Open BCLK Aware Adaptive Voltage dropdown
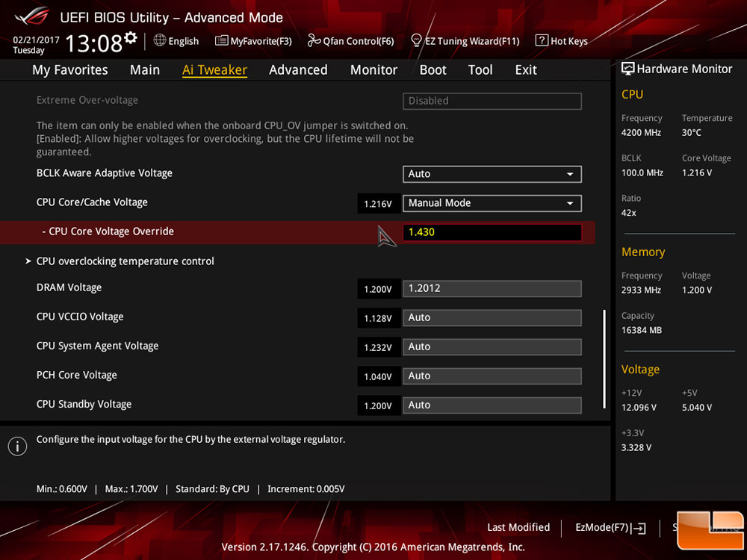 [x=492, y=174]
